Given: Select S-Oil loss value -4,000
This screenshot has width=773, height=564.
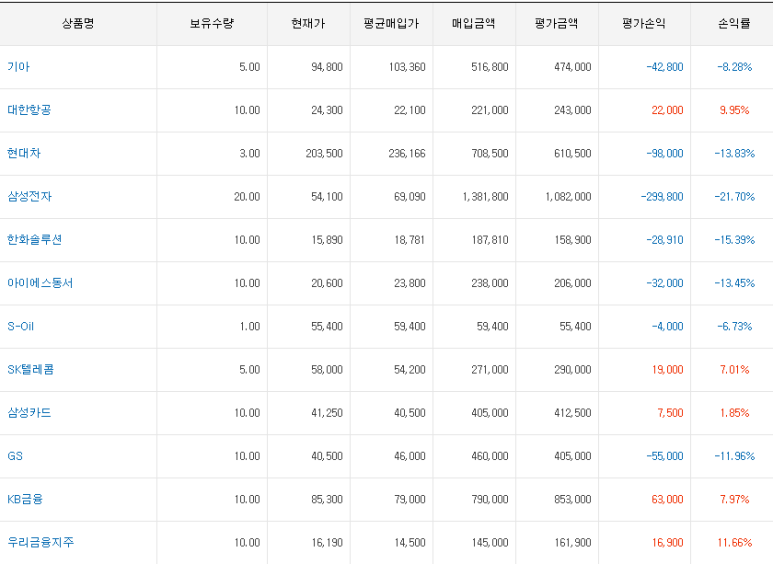Looking at the screenshot, I should [x=668, y=326].
